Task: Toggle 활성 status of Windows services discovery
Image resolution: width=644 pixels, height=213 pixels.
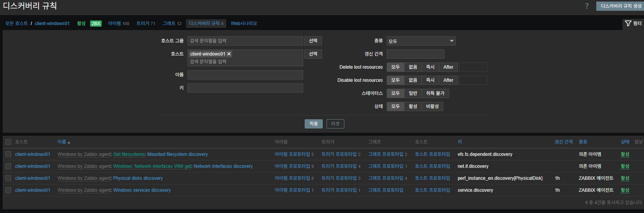Action: pyautogui.click(x=625, y=190)
